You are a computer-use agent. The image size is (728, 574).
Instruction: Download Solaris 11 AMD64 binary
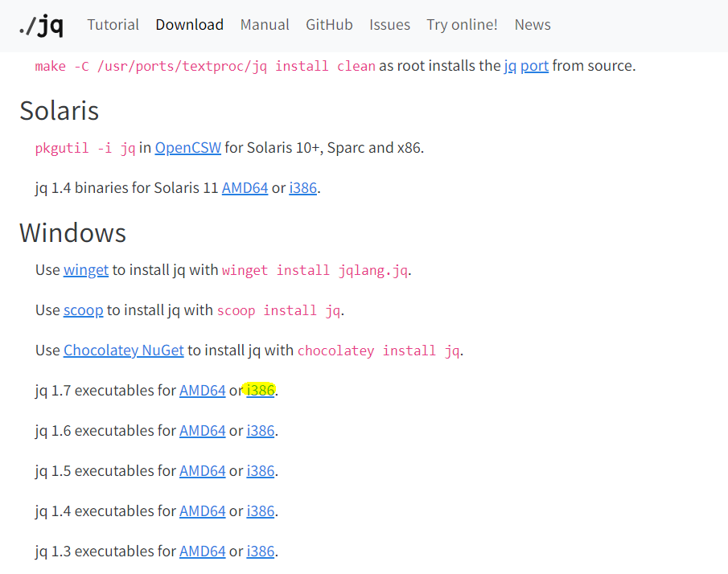pos(245,188)
